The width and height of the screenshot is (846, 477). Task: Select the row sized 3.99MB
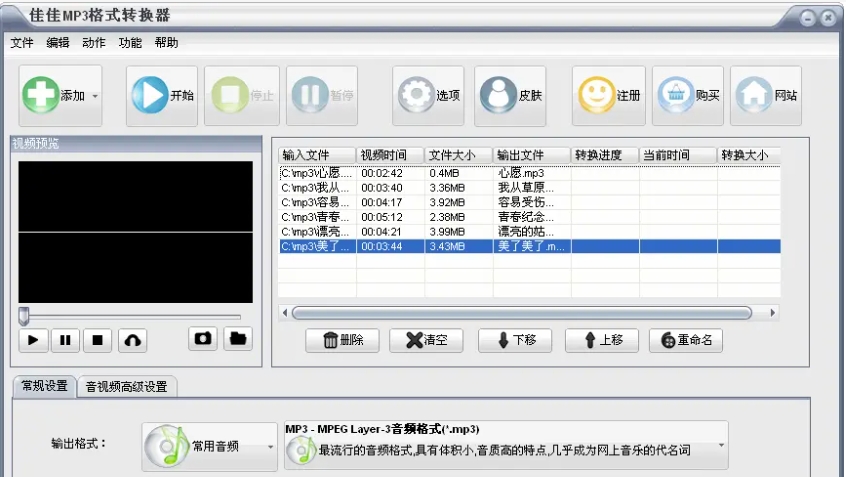tap(529, 231)
